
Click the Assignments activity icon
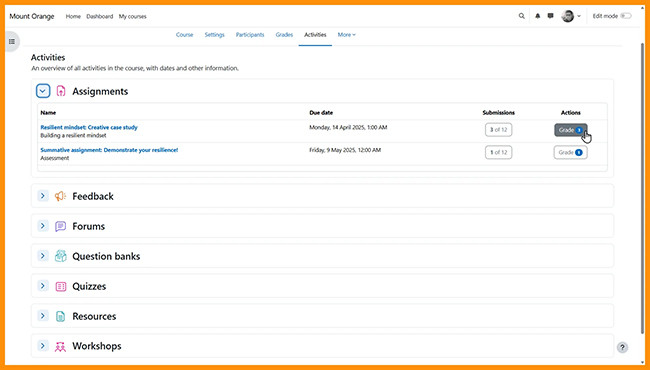(x=61, y=91)
